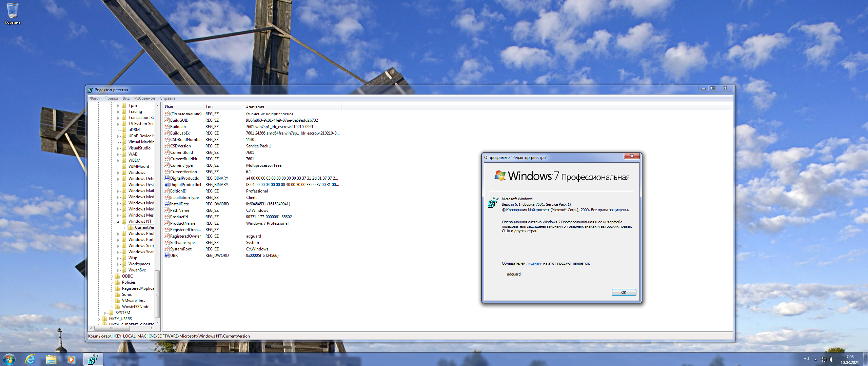Open the Избранное menu
Image resolution: width=868 pixels, height=366 pixels.
pyautogui.click(x=144, y=98)
